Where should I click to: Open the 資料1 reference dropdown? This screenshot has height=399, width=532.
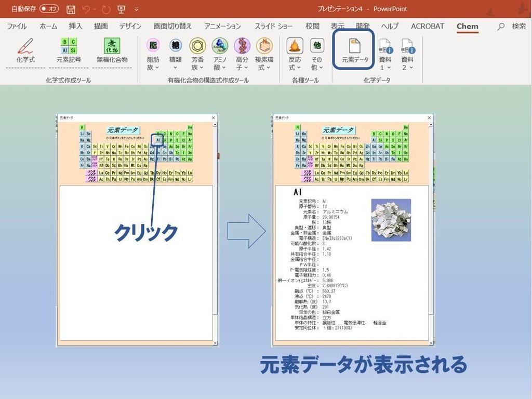tap(385, 54)
